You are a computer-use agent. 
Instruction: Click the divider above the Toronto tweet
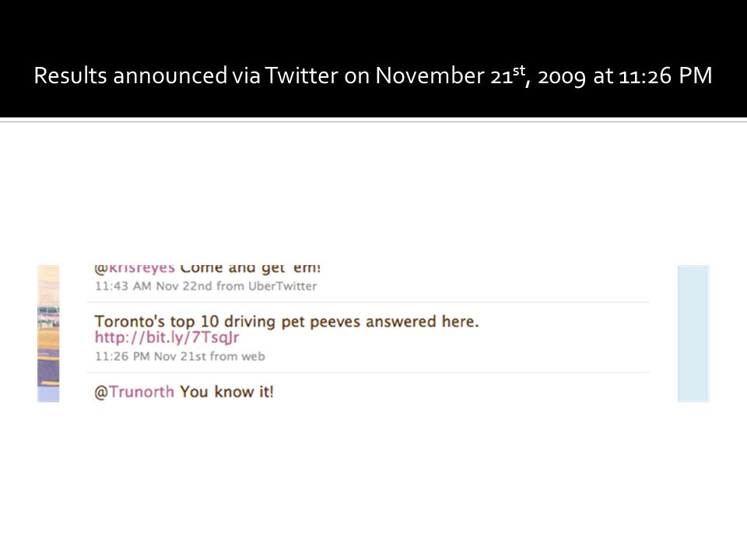pyautogui.click(x=369, y=303)
